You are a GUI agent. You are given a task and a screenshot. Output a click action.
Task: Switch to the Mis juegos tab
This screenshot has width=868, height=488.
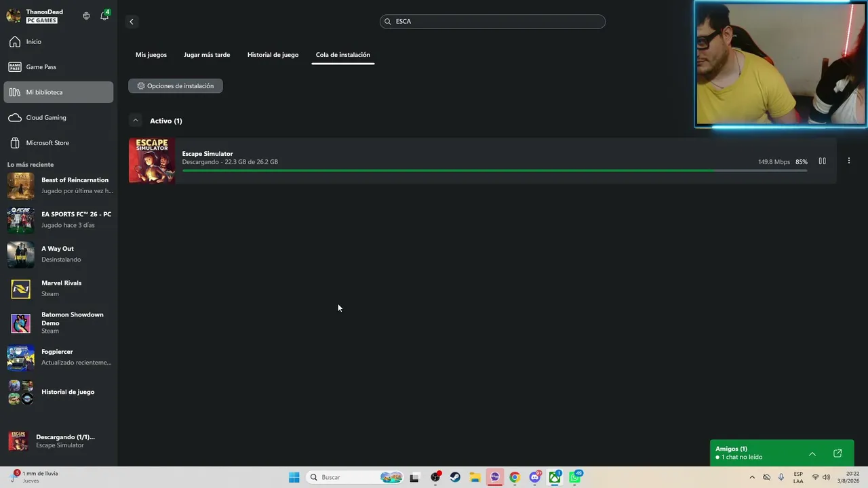(x=151, y=55)
